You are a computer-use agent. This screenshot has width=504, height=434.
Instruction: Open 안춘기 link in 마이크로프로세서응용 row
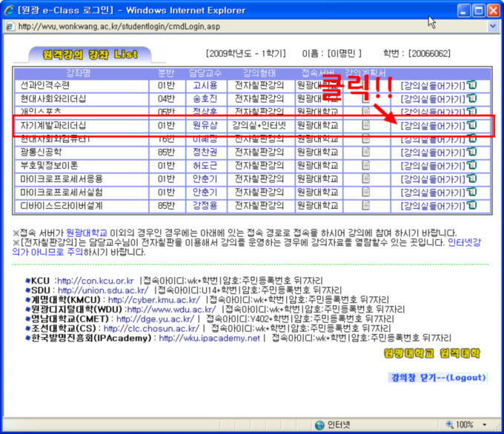click(205, 179)
